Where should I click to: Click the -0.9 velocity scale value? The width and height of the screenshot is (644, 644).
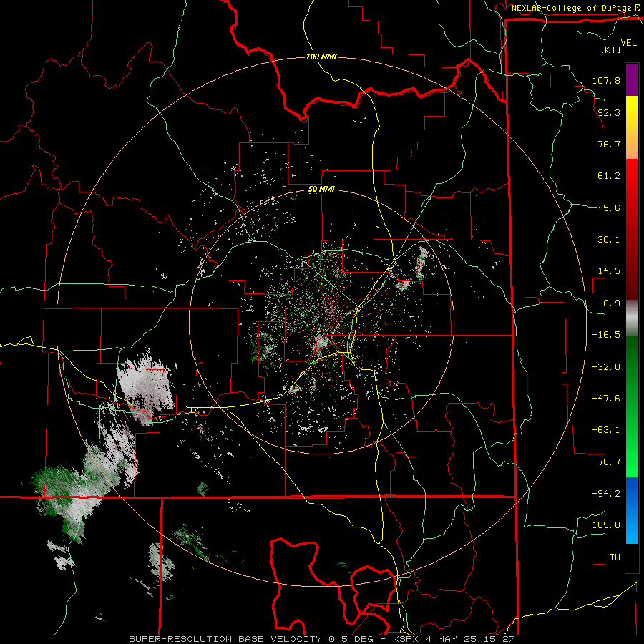(x=609, y=303)
